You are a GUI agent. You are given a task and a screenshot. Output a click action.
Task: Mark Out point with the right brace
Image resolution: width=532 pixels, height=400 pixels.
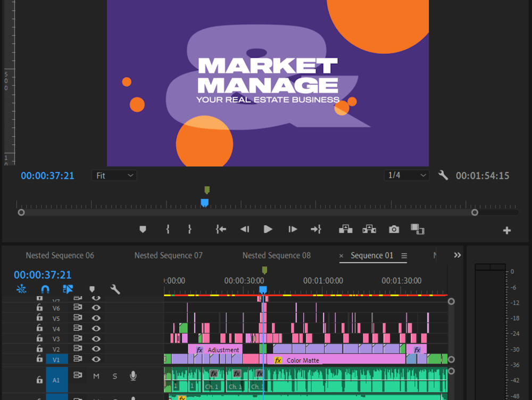pos(190,230)
